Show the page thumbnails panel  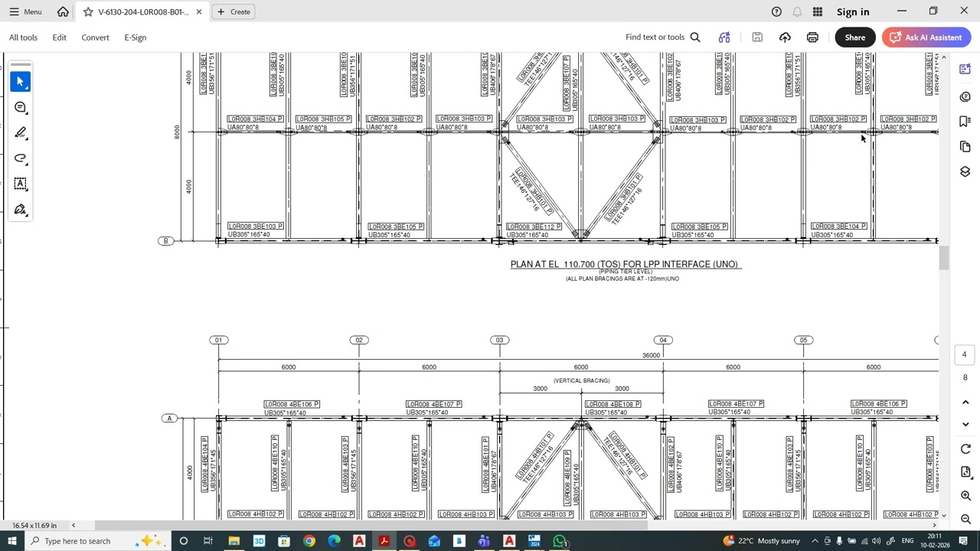coord(965,147)
